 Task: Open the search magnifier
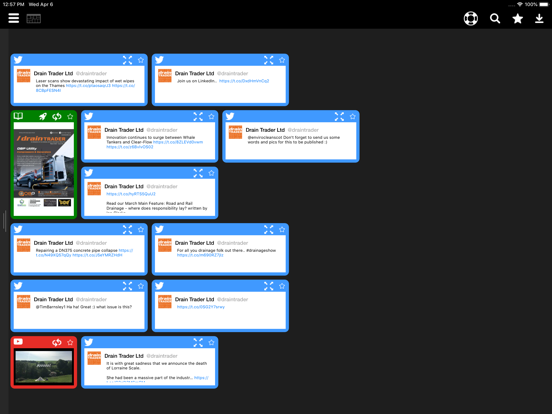click(x=495, y=18)
